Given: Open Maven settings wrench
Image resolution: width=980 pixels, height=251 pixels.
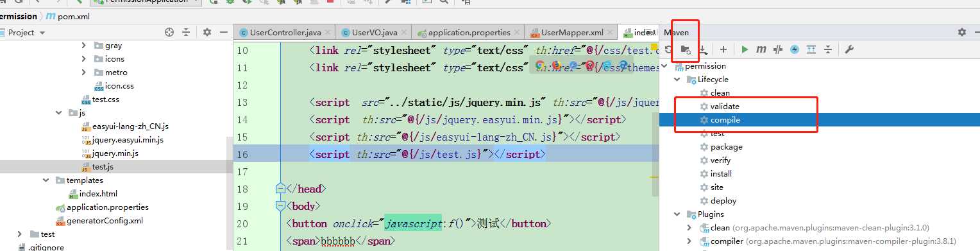Looking at the screenshot, I should tap(849, 49).
